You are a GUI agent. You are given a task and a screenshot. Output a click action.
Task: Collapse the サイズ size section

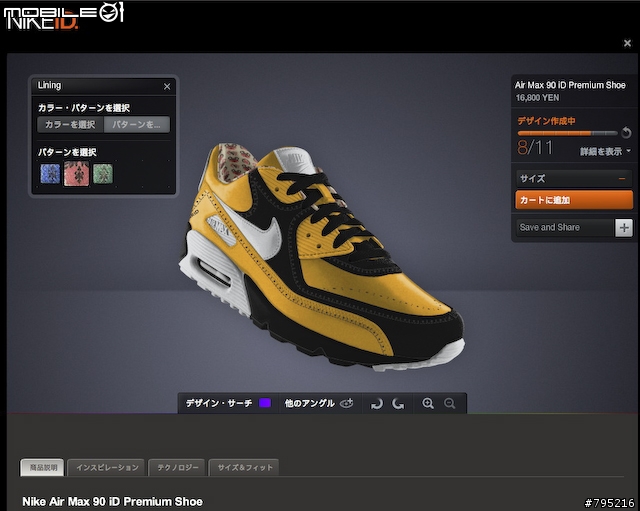tap(573, 179)
